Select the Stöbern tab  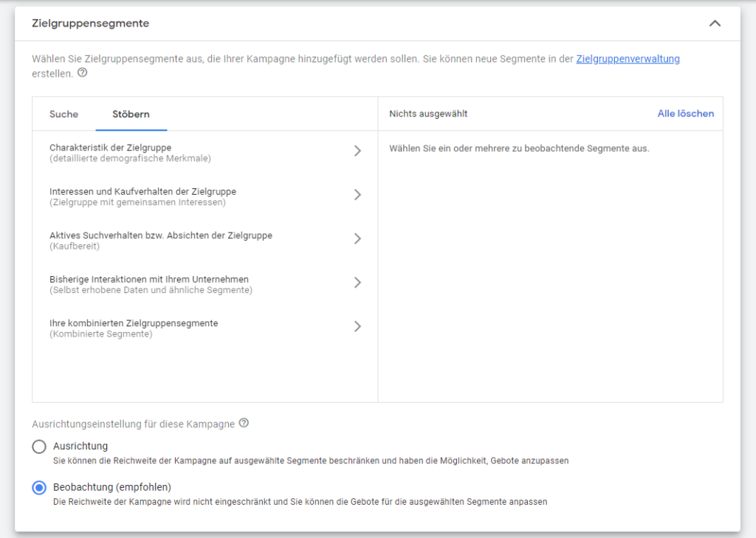[131, 114]
